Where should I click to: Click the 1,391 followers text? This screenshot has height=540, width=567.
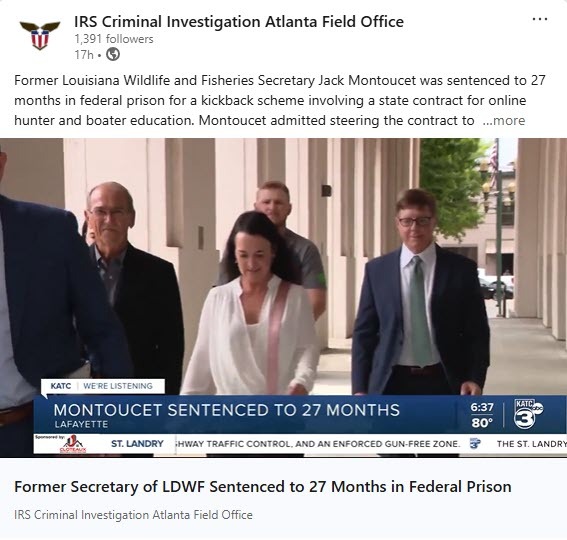point(114,39)
